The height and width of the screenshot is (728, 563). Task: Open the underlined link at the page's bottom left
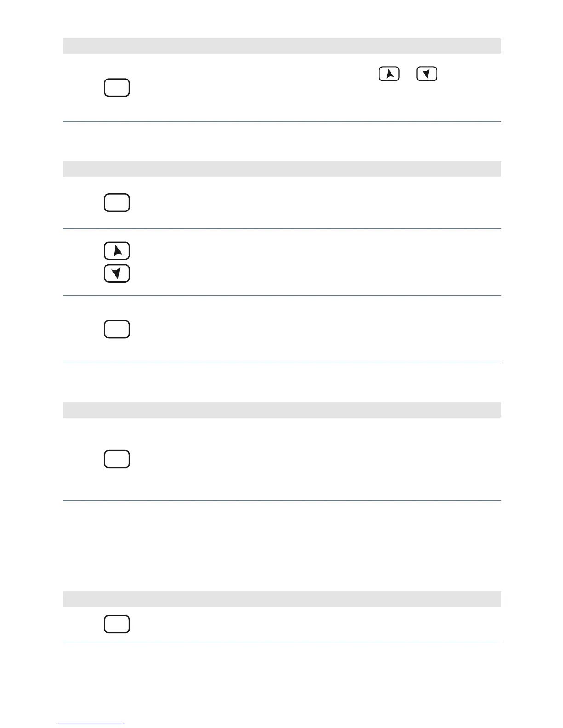tap(91, 724)
